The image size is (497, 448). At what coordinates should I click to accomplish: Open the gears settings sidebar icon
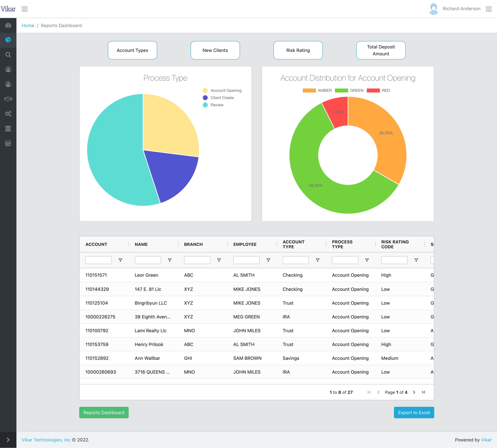[x=8, y=114]
